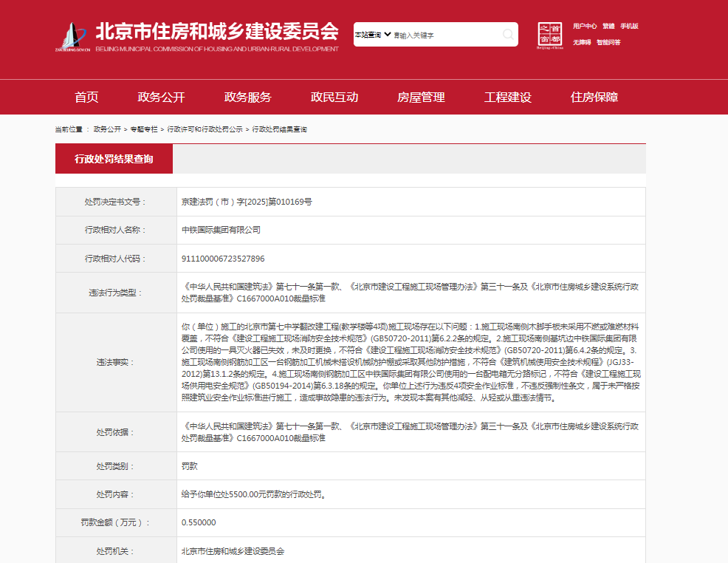Open the 本站查询 search scope dropdown

click(x=373, y=35)
